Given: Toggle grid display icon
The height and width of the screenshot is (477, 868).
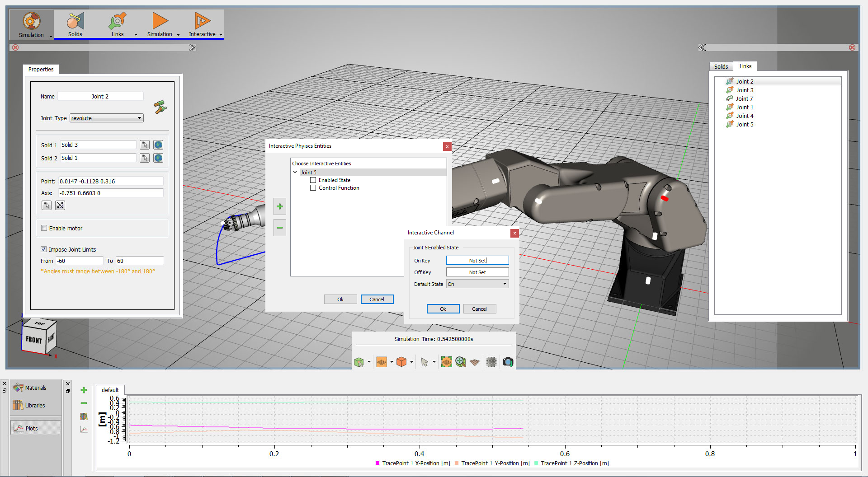Looking at the screenshot, I should [491, 362].
